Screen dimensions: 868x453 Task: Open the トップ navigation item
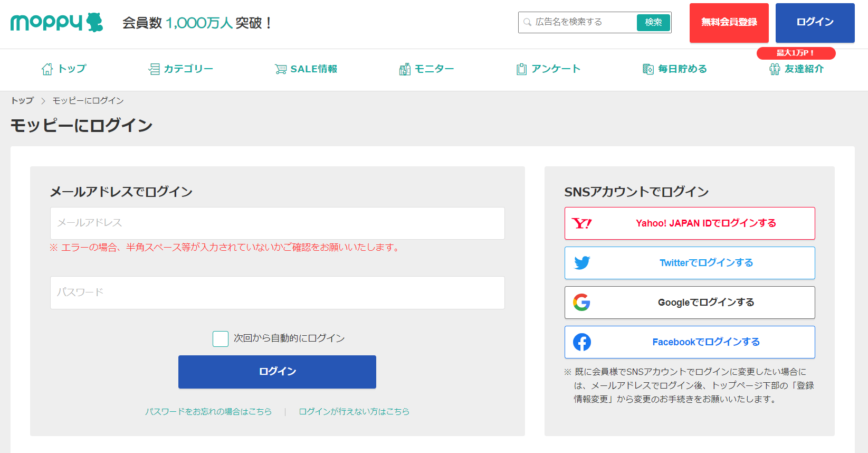(x=64, y=69)
